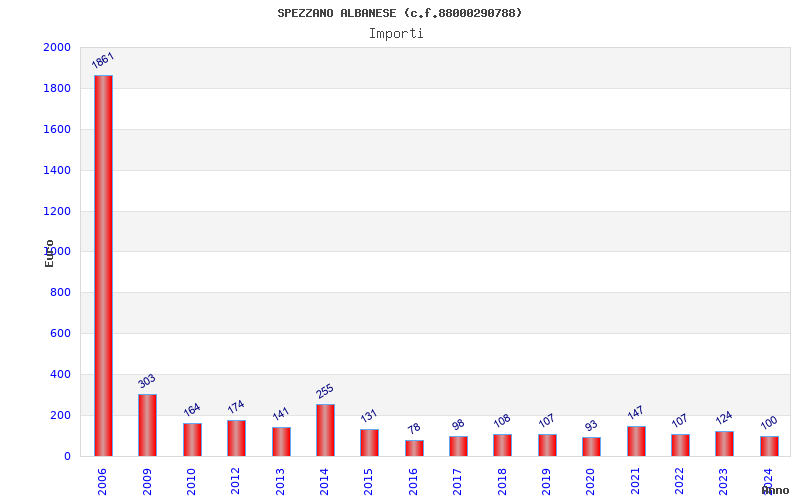Screen dimensions: 800x500
Task: Click the x-axis year label 2006
Action: coord(102,482)
